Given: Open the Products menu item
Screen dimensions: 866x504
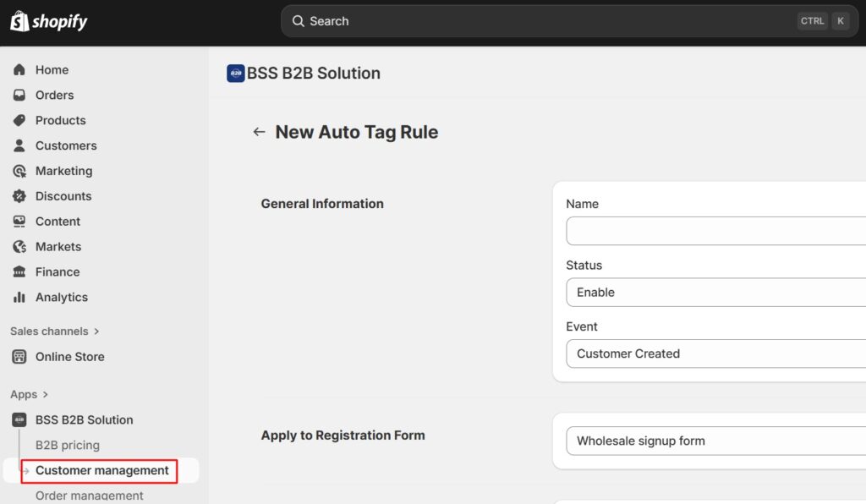Looking at the screenshot, I should (x=61, y=120).
